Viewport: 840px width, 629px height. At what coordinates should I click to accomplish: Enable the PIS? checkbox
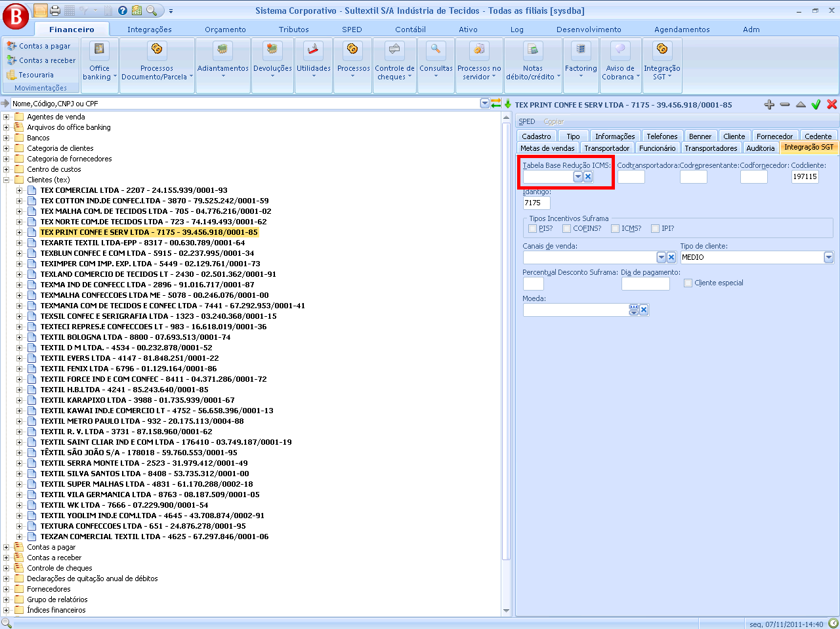pos(533,229)
